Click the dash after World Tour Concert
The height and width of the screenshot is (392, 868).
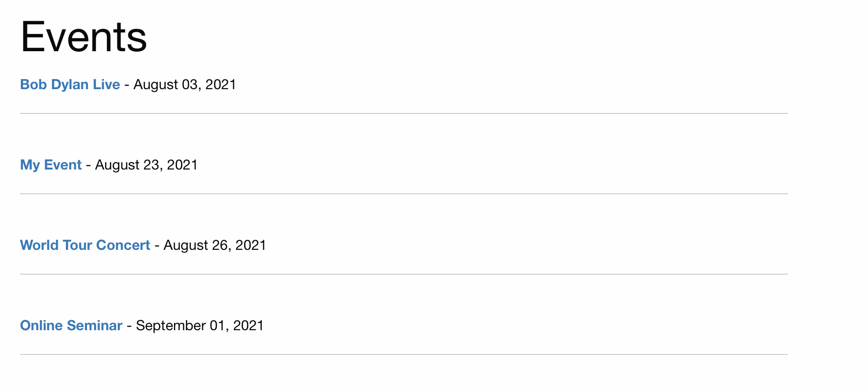tap(157, 246)
